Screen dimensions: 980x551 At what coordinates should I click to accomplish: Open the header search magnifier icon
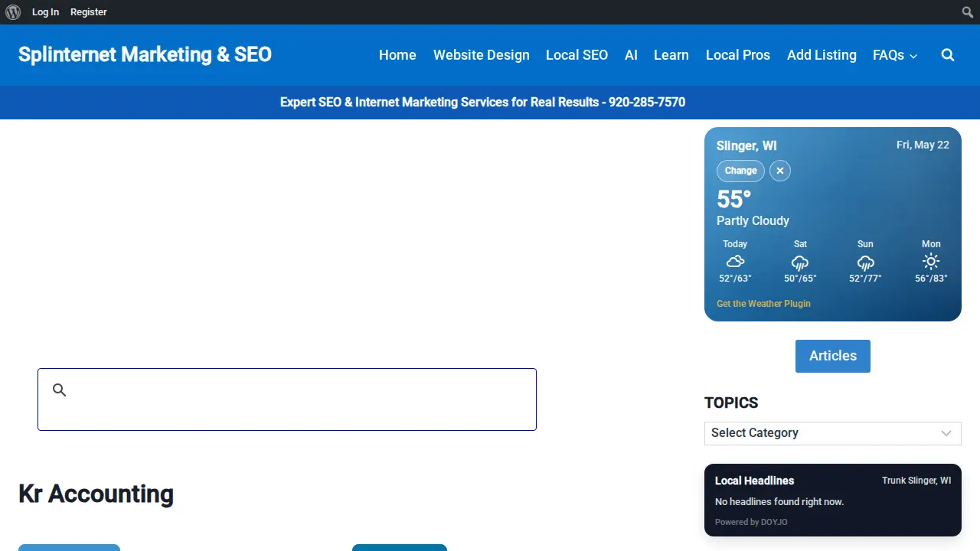[948, 55]
